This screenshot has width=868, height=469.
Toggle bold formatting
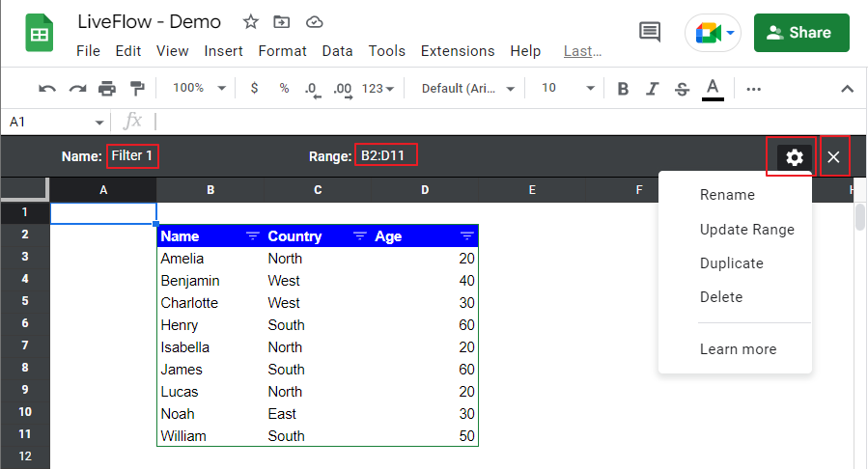tap(623, 89)
